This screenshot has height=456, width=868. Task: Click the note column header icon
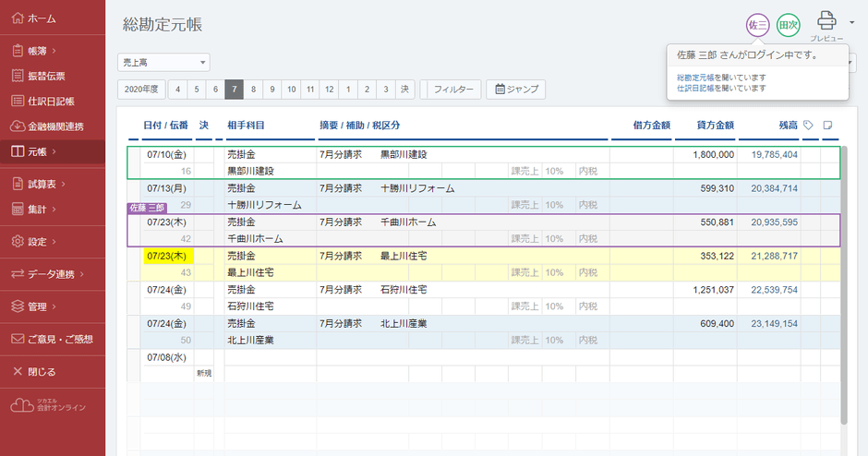[x=828, y=125]
